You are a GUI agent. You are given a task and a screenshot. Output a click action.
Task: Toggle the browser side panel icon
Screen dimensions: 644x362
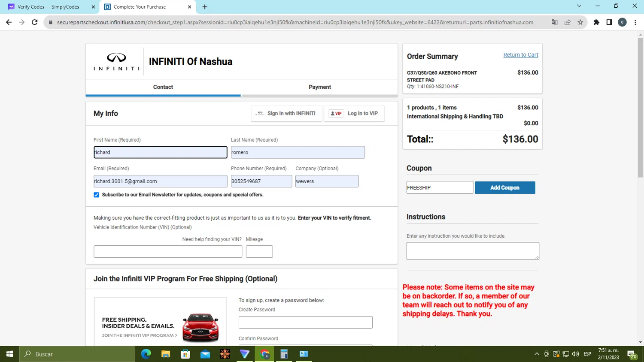click(609, 22)
